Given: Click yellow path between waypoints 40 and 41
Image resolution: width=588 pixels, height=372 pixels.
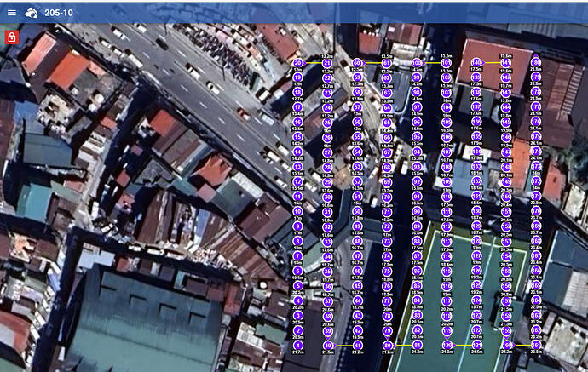Looking at the screenshot, I should click(x=343, y=346).
